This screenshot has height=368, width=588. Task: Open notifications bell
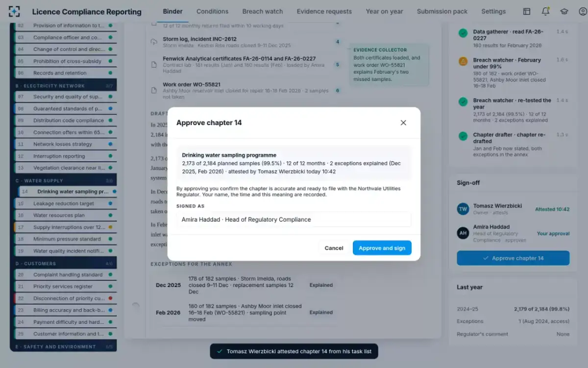pos(545,11)
